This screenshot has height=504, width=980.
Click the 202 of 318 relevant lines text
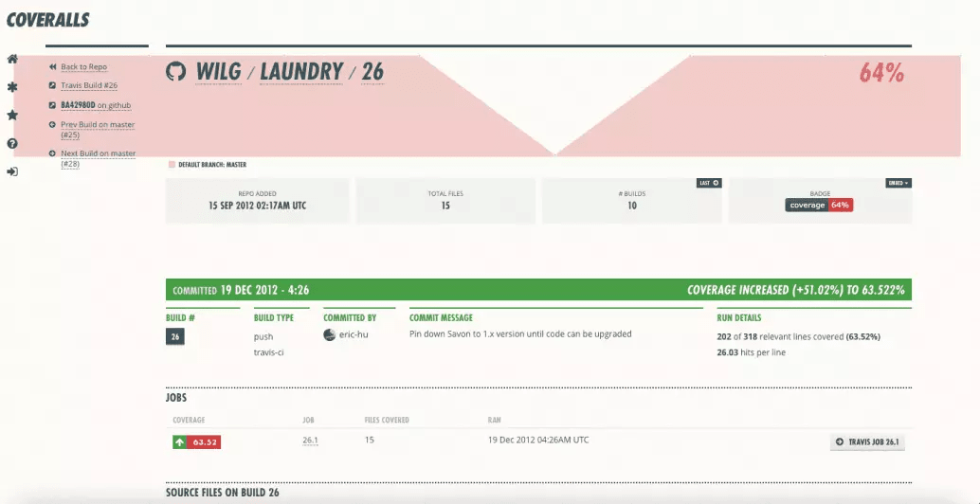798,336
